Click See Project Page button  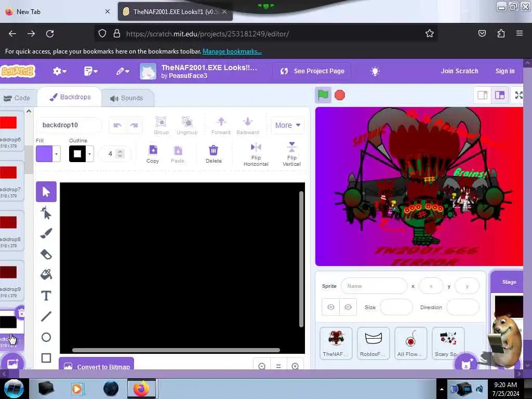[312, 71]
